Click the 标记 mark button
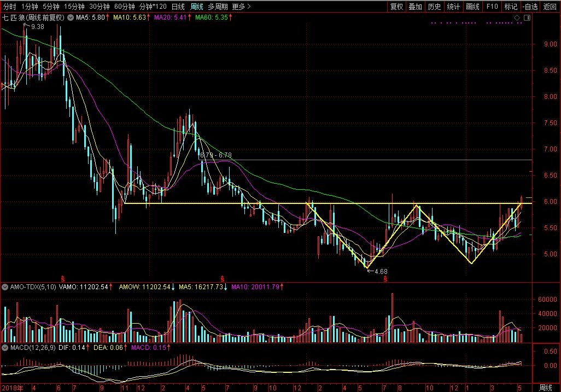Viewport: 561px width, 392px height. (x=511, y=7)
